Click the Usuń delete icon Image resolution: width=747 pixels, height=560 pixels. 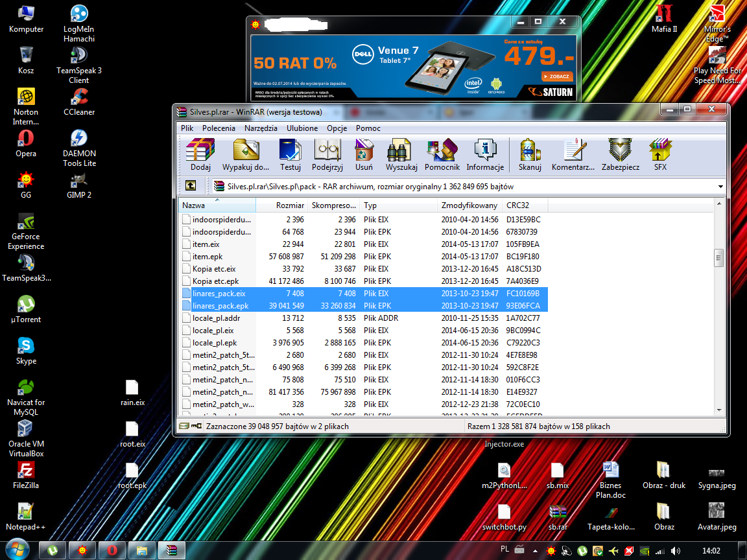tap(364, 154)
